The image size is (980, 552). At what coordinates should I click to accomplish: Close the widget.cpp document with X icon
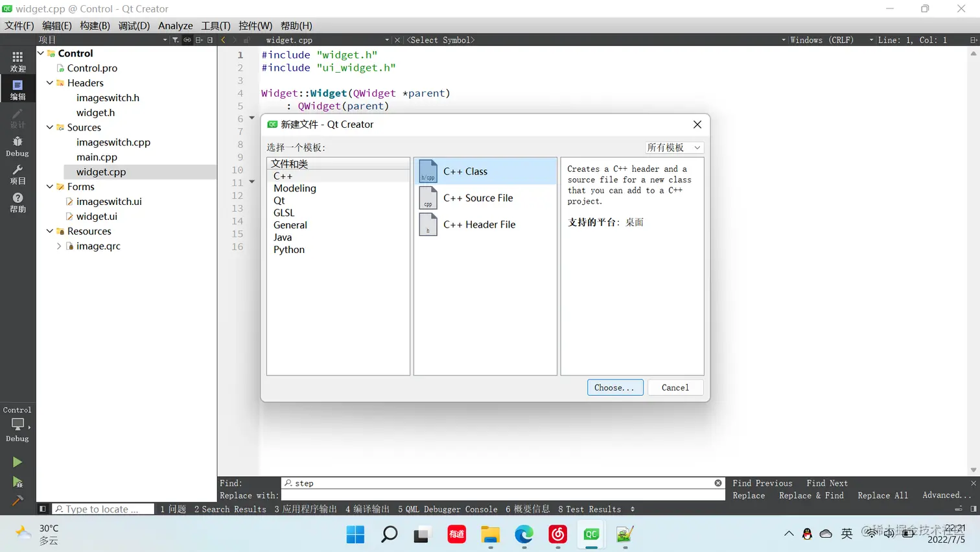[x=397, y=40]
